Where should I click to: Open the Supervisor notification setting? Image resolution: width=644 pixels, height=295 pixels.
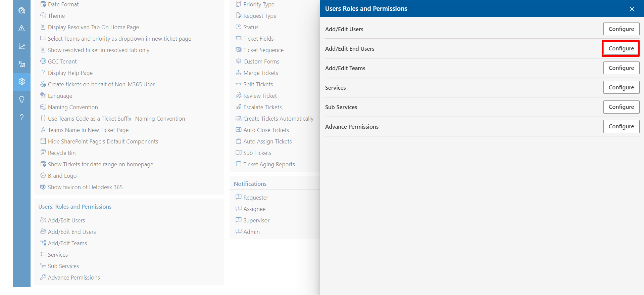click(x=256, y=220)
